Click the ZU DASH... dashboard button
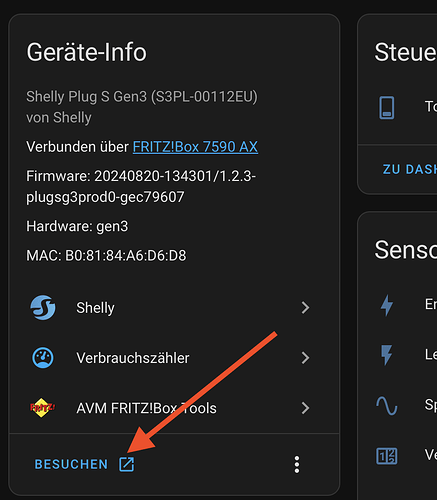 410,169
